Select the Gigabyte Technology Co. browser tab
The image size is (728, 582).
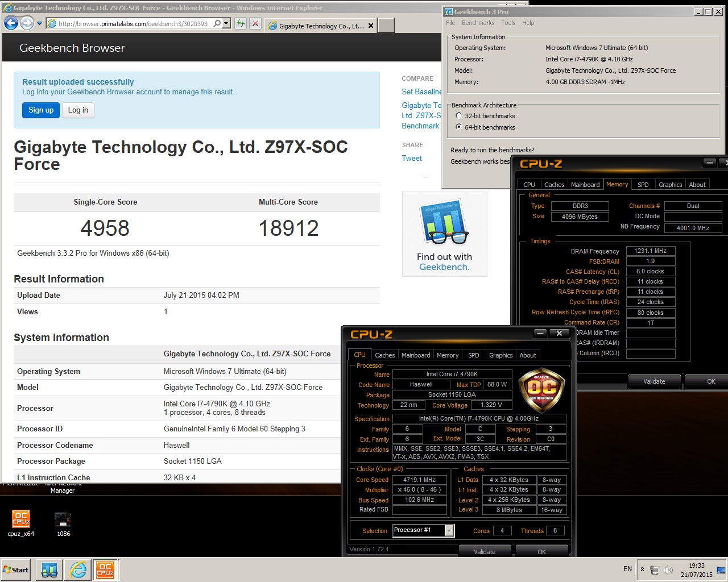[321, 26]
